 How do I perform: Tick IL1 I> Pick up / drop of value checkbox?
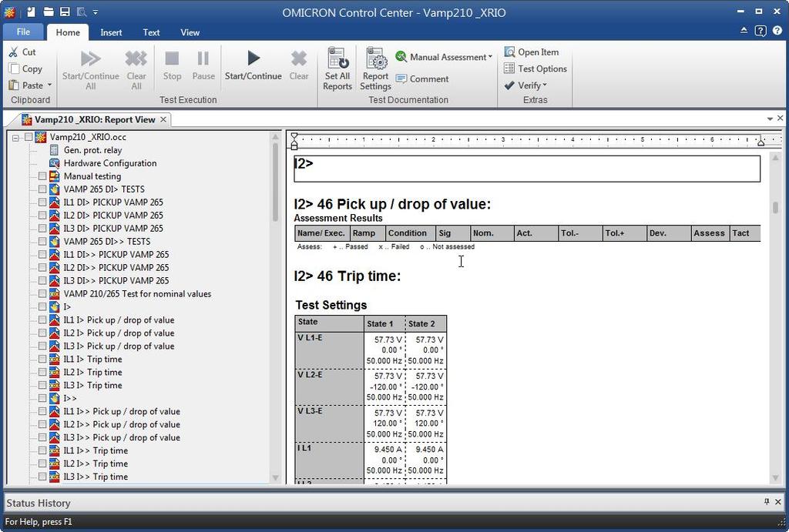coord(42,320)
